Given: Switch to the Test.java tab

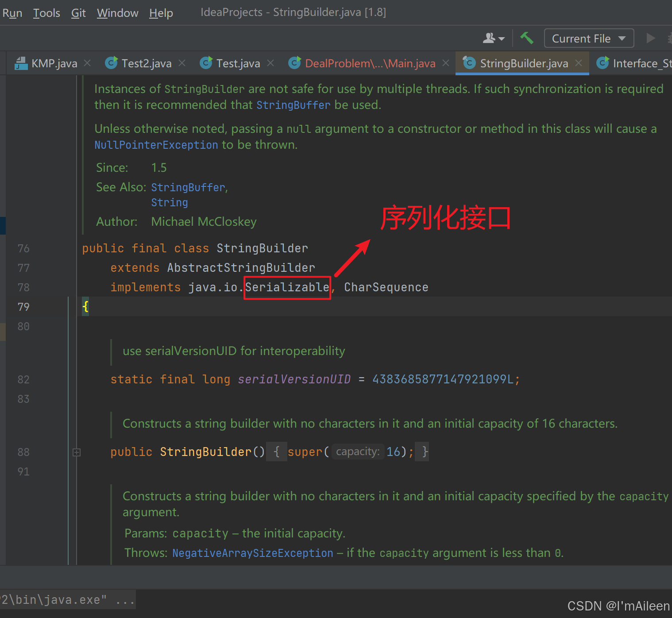Looking at the screenshot, I should click(238, 63).
